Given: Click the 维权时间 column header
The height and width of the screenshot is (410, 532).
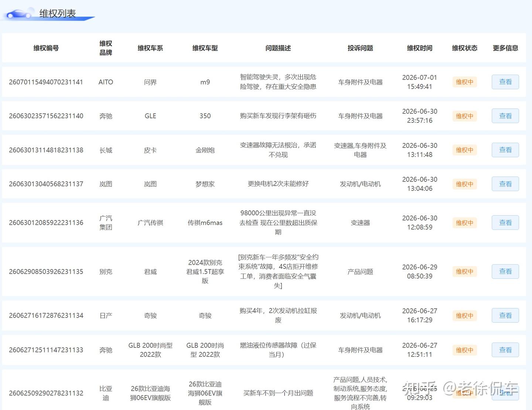Looking at the screenshot, I should [420, 48].
